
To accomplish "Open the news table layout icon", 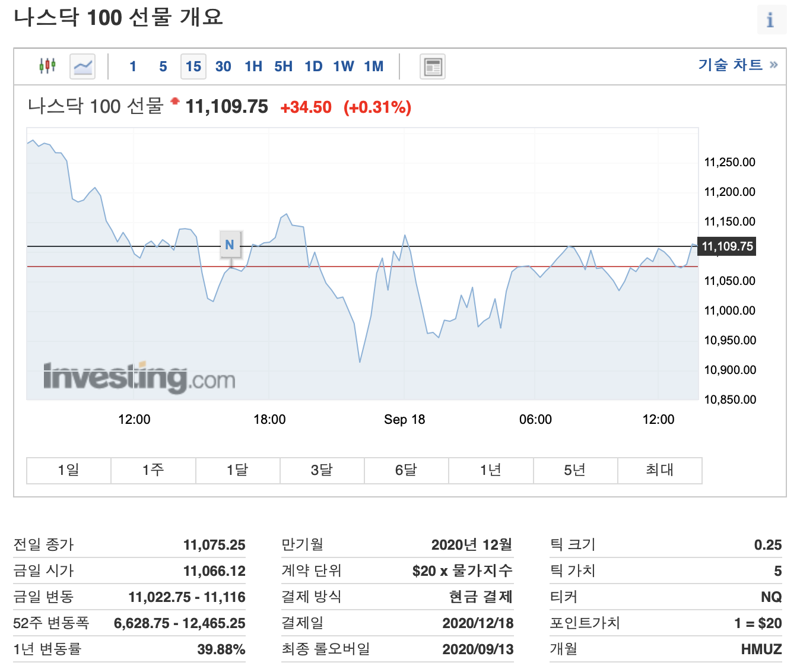I will tap(433, 66).
